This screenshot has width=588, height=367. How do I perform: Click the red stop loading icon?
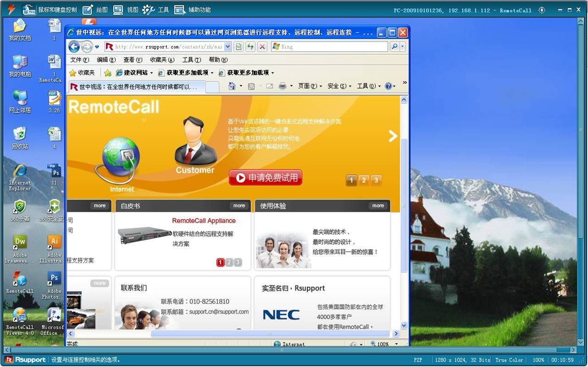click(x=262, y=46)
